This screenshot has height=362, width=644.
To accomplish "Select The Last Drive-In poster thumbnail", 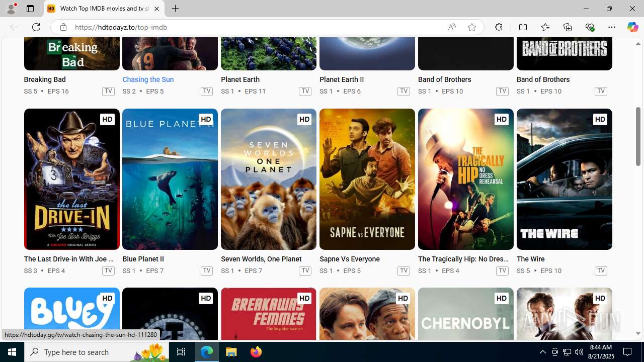I will coord(71,179).
